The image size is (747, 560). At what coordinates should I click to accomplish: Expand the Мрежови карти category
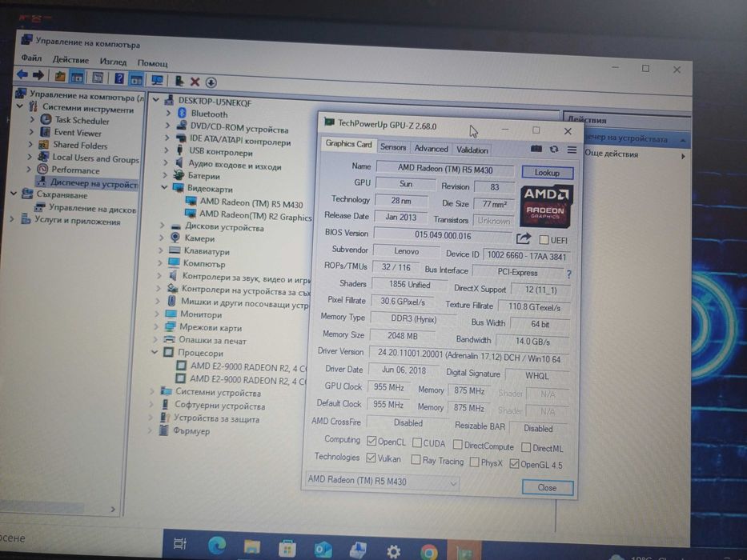coord(156,326)
